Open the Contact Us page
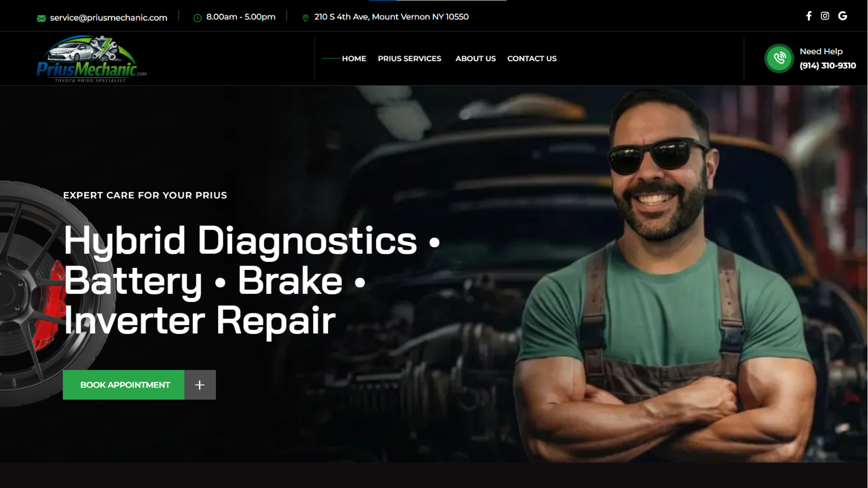868x488 pixels. pyautogui.click(x=532, y=59)
